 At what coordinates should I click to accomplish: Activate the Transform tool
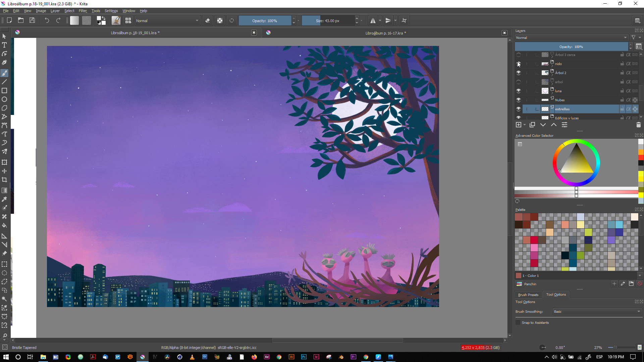click(x=4, y=162)
